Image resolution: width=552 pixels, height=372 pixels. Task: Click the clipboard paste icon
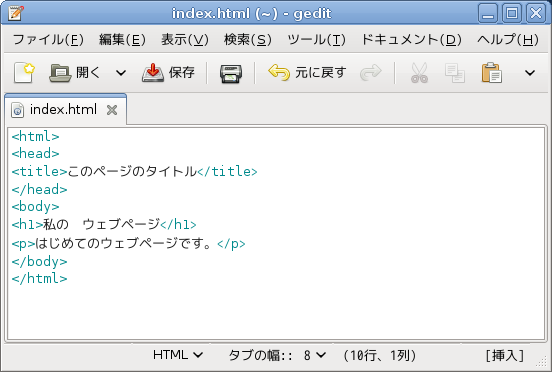click(x=491, y=72)
